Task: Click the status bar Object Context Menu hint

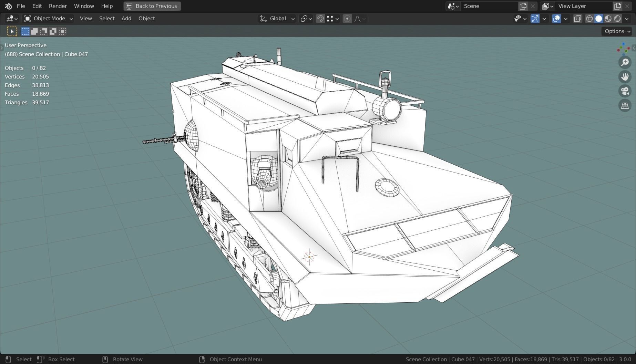Action: (230, 359)
